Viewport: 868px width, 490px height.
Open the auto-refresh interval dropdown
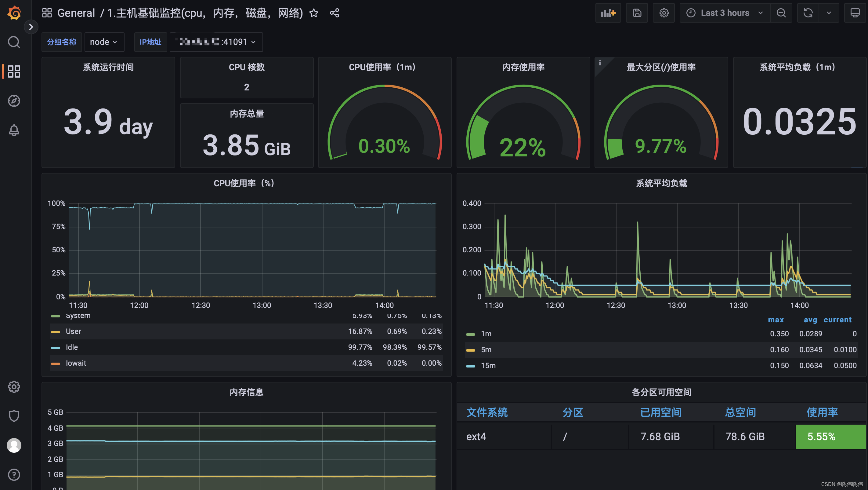tap(829, 13)
